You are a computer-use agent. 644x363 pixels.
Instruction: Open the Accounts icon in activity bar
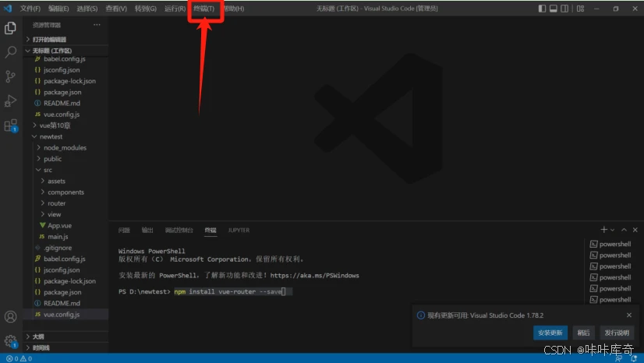[x=10, y=316]
